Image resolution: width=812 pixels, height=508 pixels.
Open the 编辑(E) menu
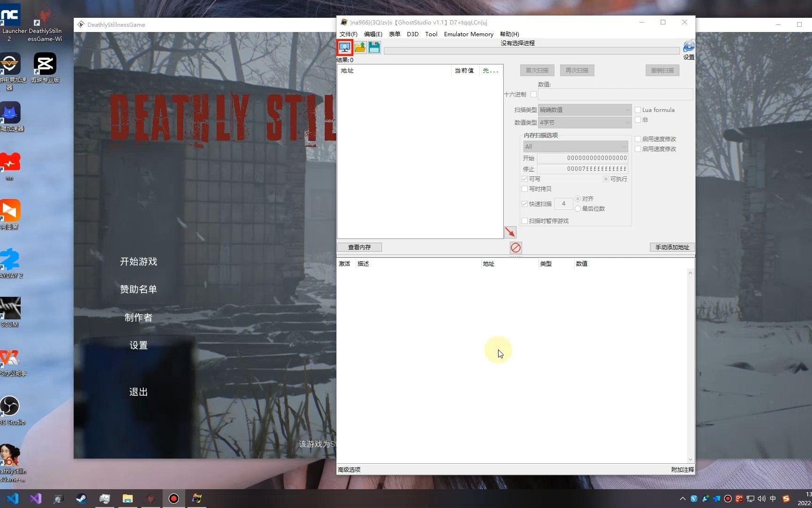(x=373, y=34)
